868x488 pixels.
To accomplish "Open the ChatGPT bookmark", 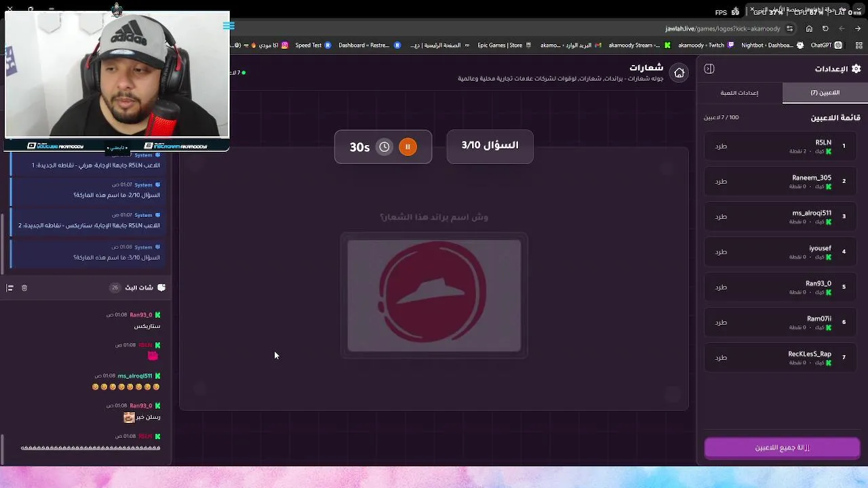I will click(826, 45).
